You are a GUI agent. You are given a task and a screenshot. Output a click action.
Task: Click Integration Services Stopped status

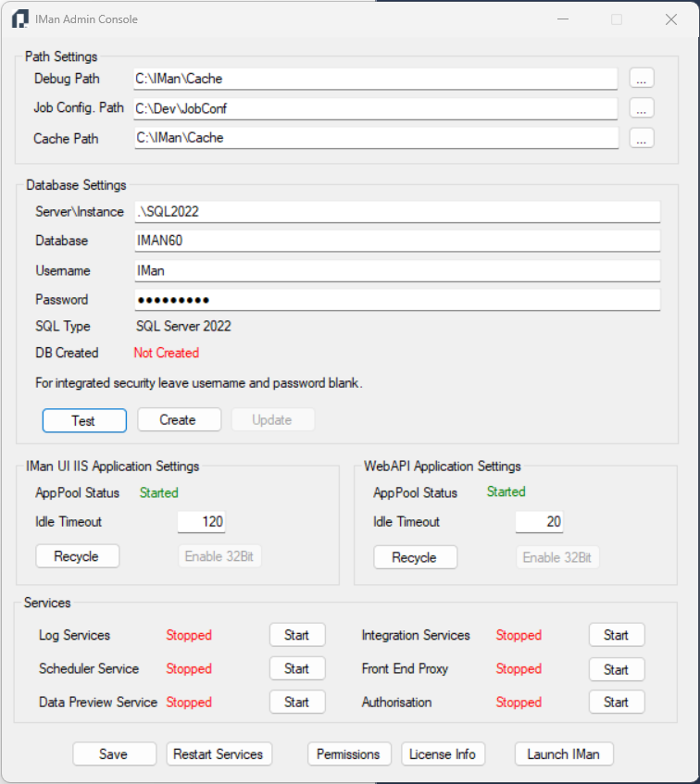pyautogui.click(x=519, y=635)
